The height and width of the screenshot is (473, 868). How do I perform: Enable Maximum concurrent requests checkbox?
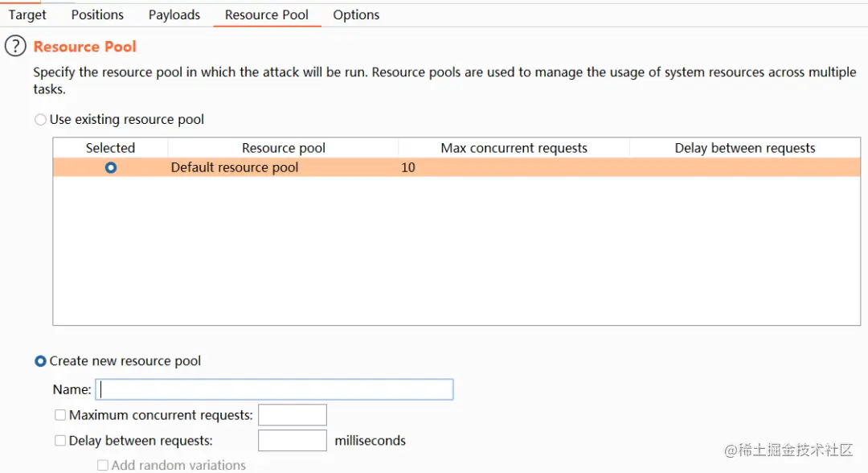coord(60,415)
